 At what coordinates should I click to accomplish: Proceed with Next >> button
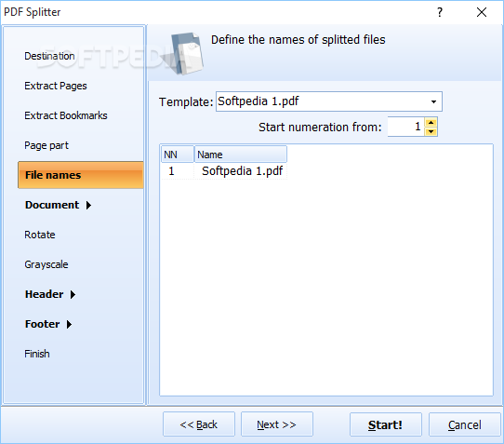coord(277,424)
